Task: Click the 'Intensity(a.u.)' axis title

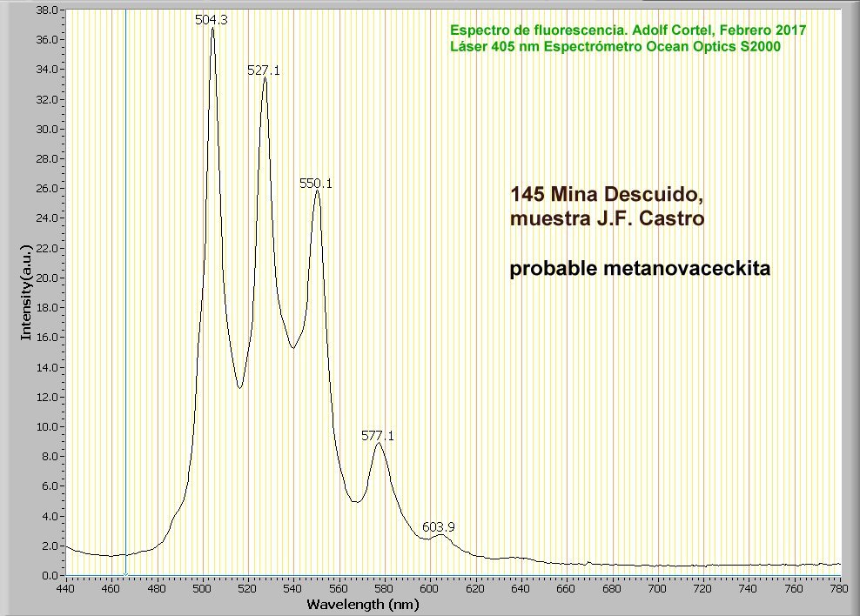Action: (26, 293)
